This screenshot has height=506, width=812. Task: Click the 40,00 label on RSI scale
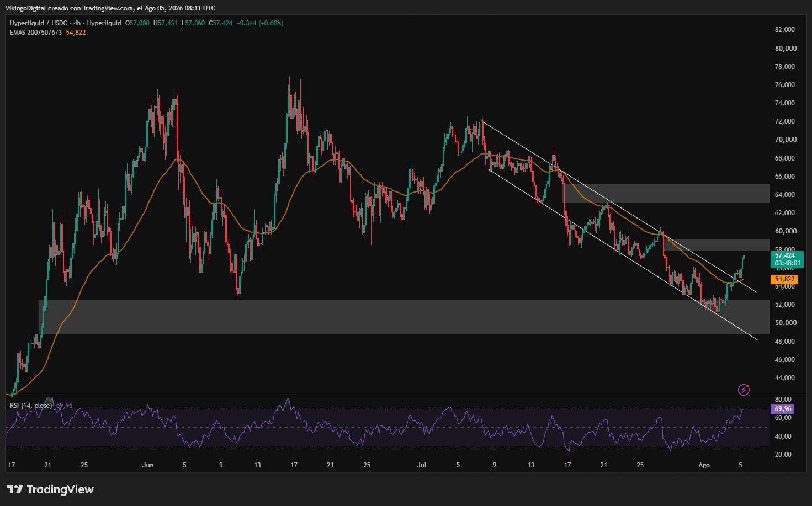click(783, 436)
